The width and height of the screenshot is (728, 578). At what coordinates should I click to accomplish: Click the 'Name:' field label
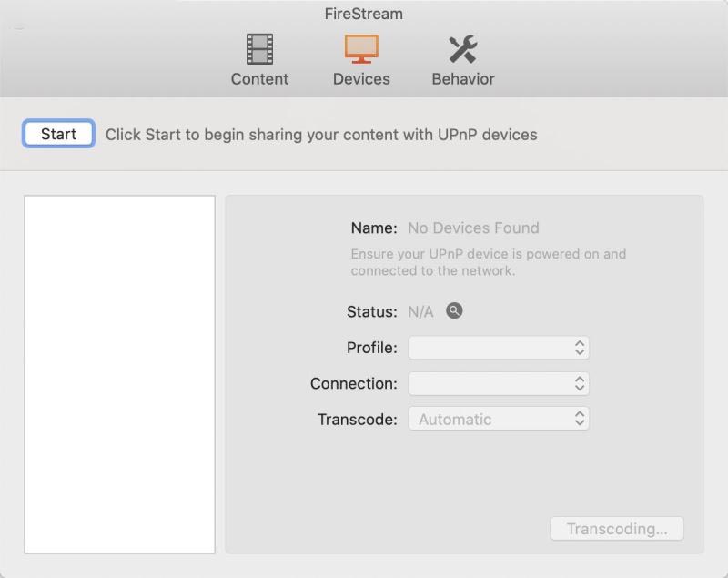point(374,228)
